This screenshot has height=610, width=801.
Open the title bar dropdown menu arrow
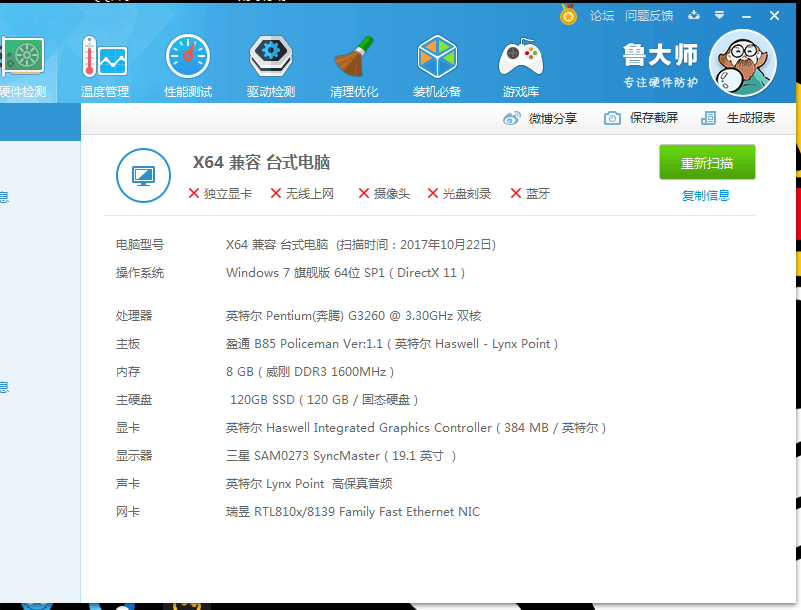719,15
